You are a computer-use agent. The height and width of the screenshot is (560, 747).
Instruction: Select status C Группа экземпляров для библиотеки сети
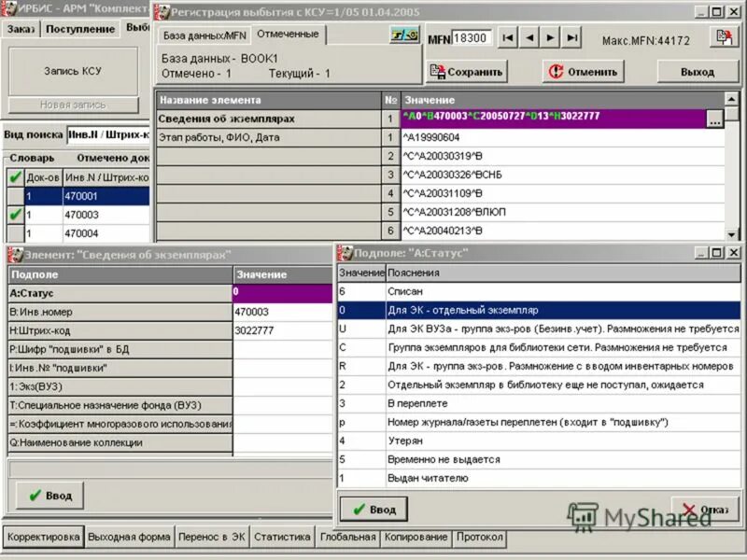point(539,347)
